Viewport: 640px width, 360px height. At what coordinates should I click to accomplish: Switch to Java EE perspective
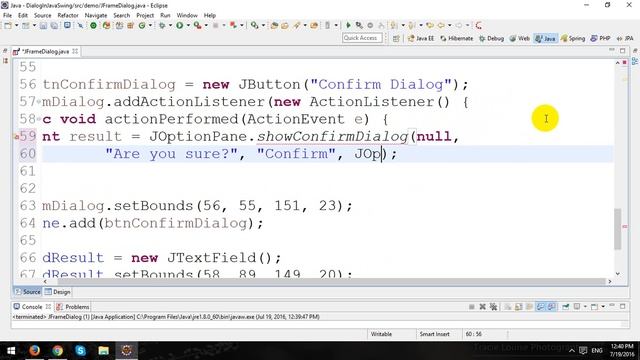coord(421,38)
